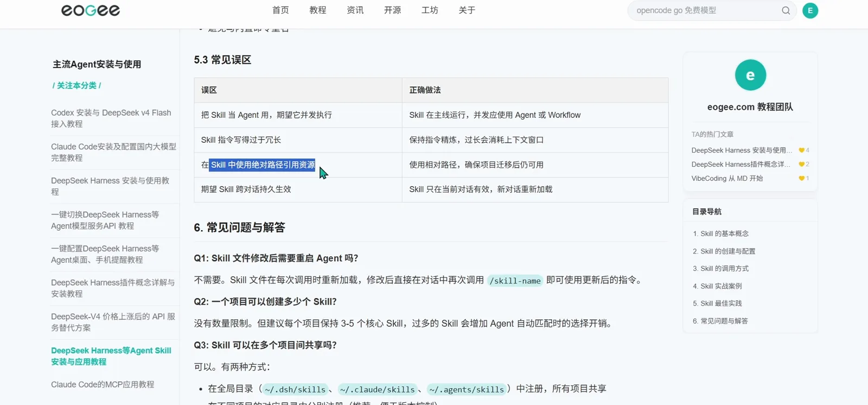Click the ~/.agents/skills inline code

(467, 389)
